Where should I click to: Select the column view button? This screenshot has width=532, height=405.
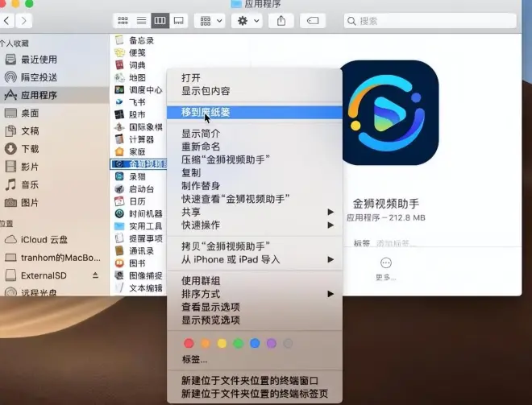point(160,21)
